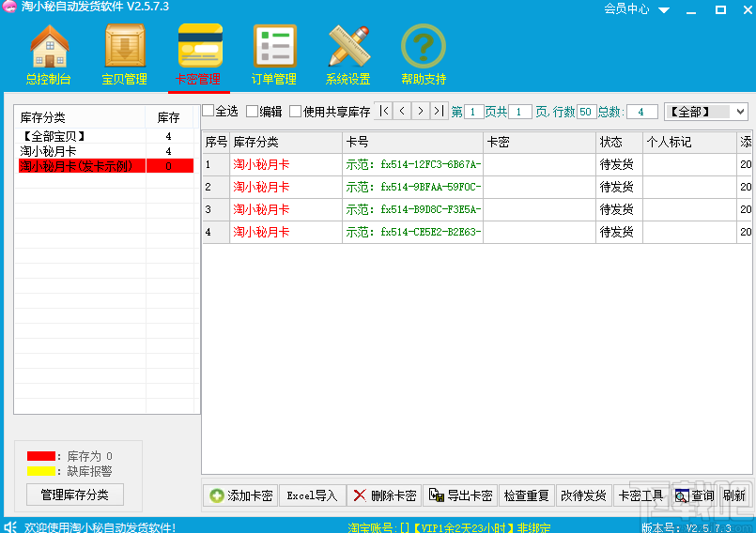Click the current page number field
This screenshot has height=533, width=756.
(473, 112)
